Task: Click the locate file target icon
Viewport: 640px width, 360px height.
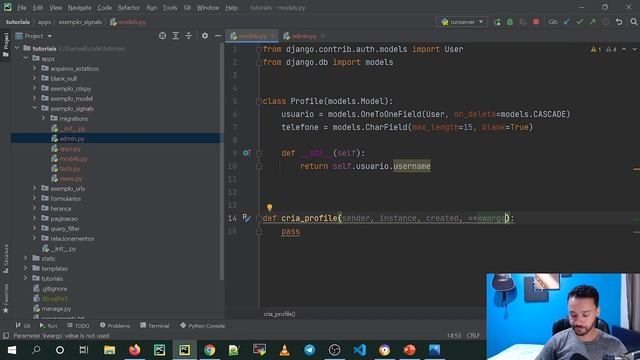Action: click(x=162, y=36)
